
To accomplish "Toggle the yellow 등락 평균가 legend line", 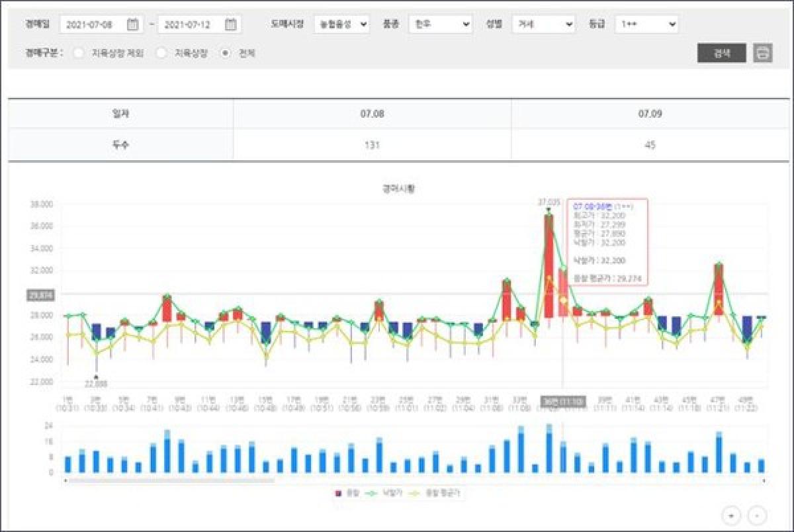I will [416, 493].
